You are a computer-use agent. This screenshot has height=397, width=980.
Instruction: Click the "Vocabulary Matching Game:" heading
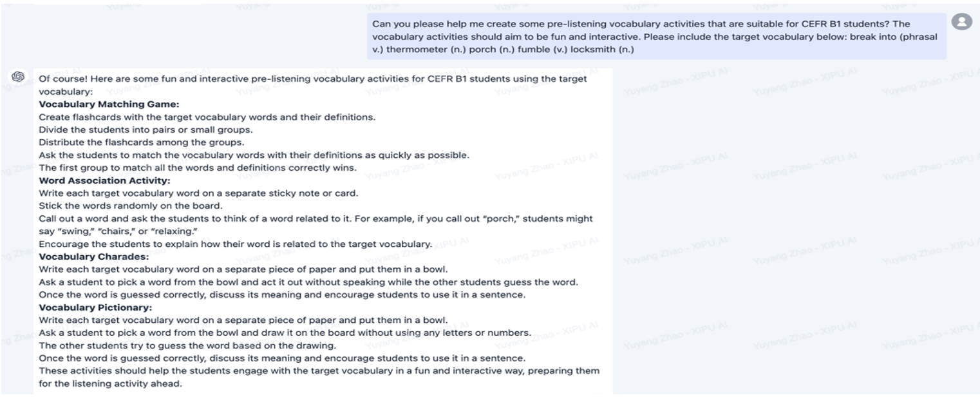click(x=109, y=104)
